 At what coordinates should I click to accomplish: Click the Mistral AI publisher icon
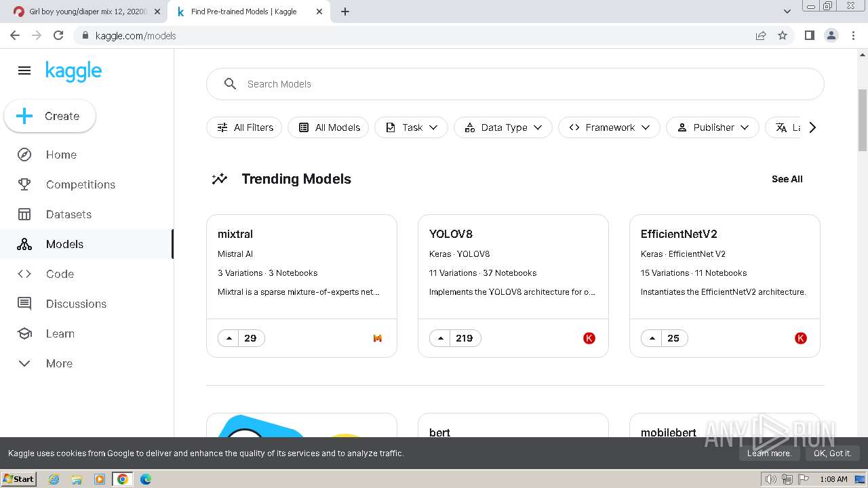[378, 338]
